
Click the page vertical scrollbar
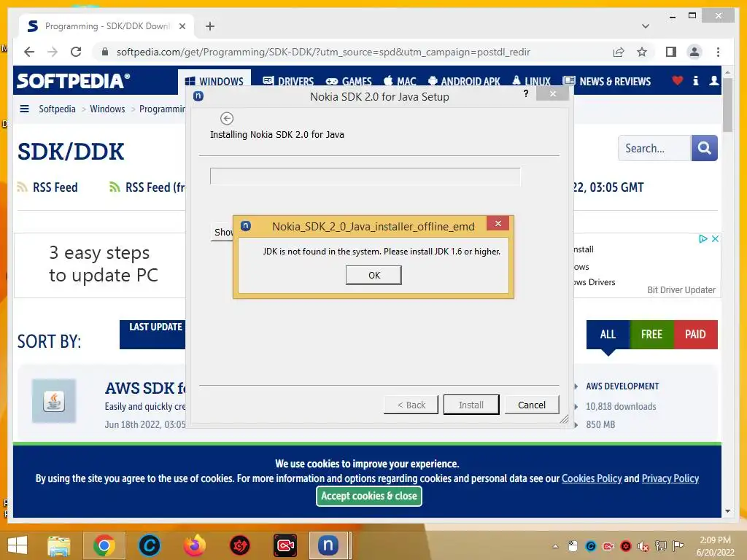pyautogui.click(x=727, y=105)
